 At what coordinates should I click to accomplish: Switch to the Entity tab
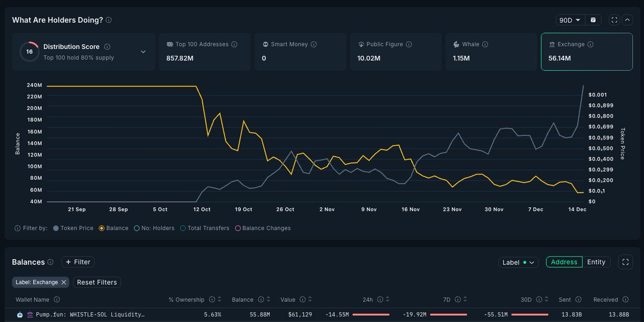coord(596,262)
